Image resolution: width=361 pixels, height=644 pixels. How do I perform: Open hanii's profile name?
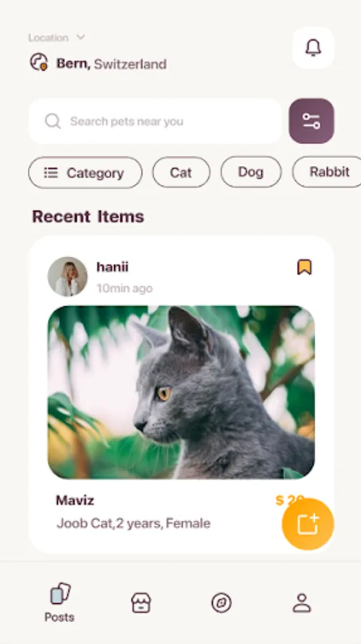tap(112, 267)
